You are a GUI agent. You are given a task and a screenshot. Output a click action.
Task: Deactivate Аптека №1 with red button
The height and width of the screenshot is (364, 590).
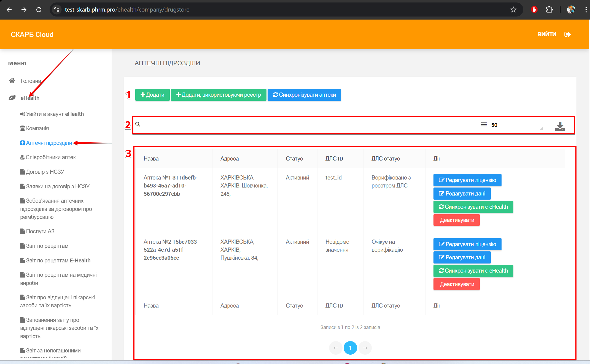pyautogui.click(x=456, y=220)
